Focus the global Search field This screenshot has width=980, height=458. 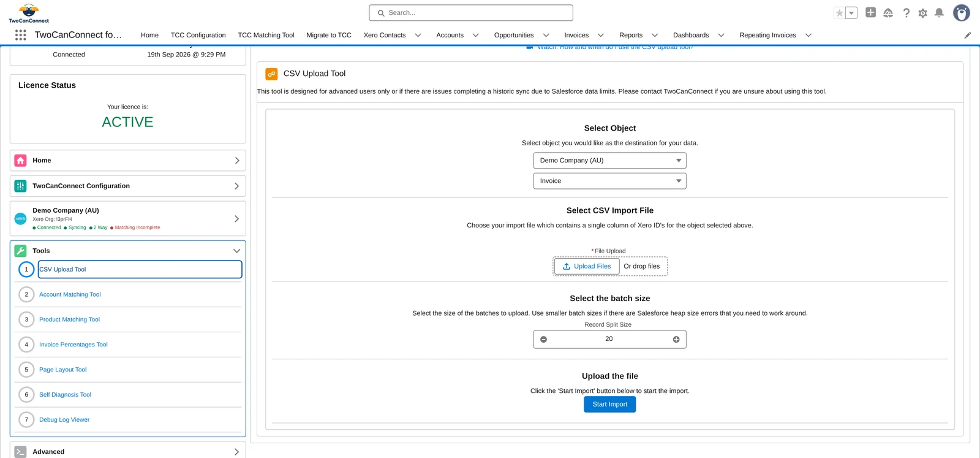[x=471, y=13]
